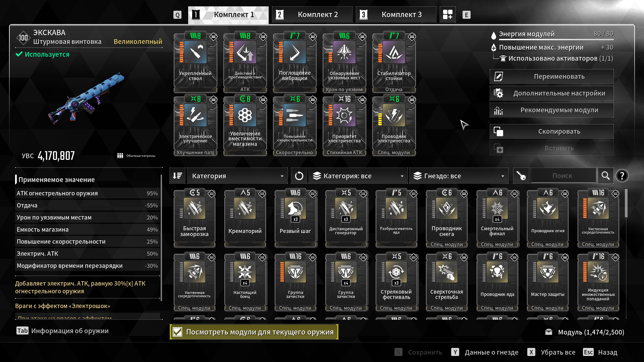Click the Рекомендуемые модули button

552,110
